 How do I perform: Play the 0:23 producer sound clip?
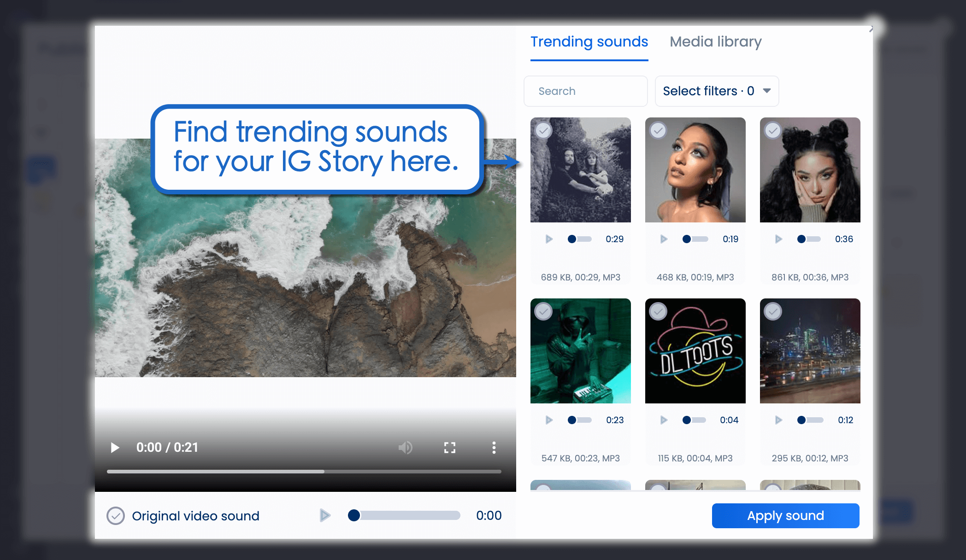pos(548,420)
